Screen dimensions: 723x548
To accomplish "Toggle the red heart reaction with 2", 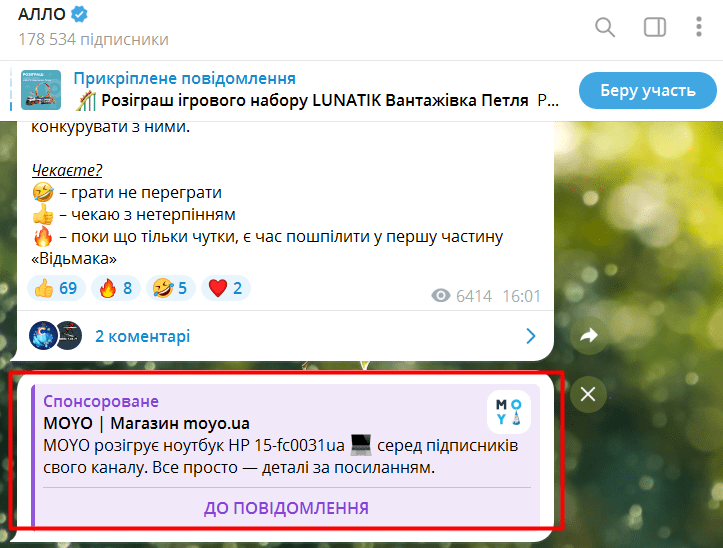I will (226, 288).
